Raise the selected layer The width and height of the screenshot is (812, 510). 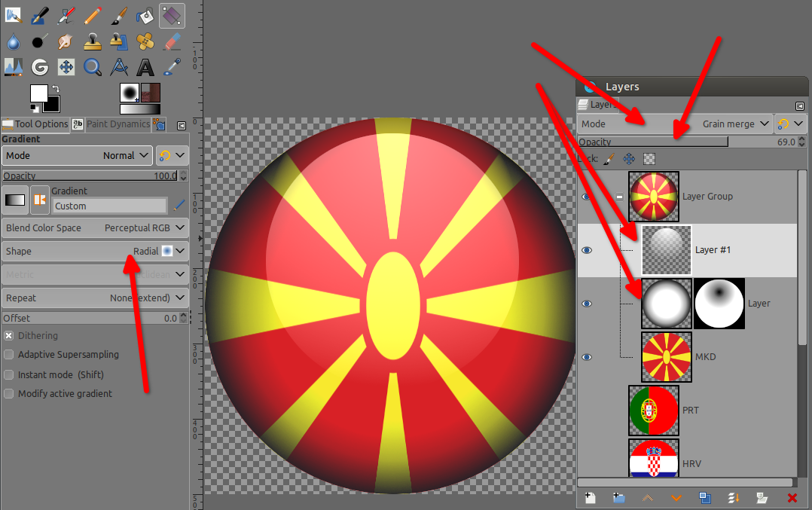[x=647, y=498]
